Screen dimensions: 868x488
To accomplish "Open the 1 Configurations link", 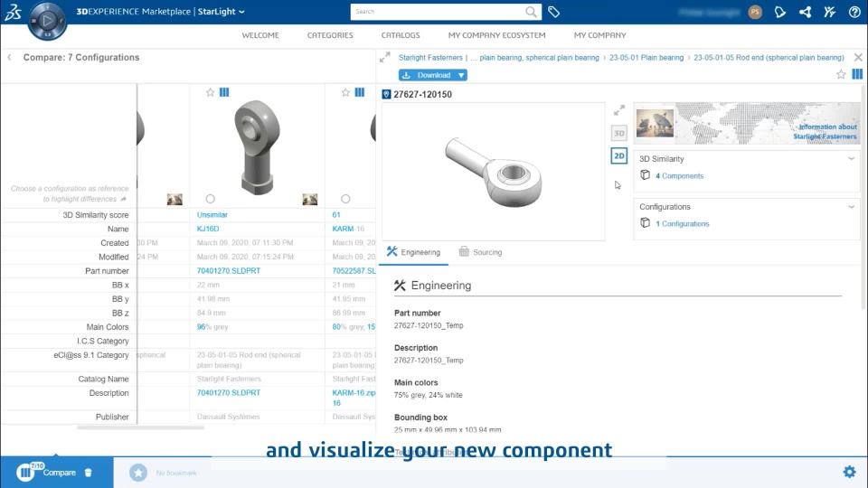I will click(682, 224).
